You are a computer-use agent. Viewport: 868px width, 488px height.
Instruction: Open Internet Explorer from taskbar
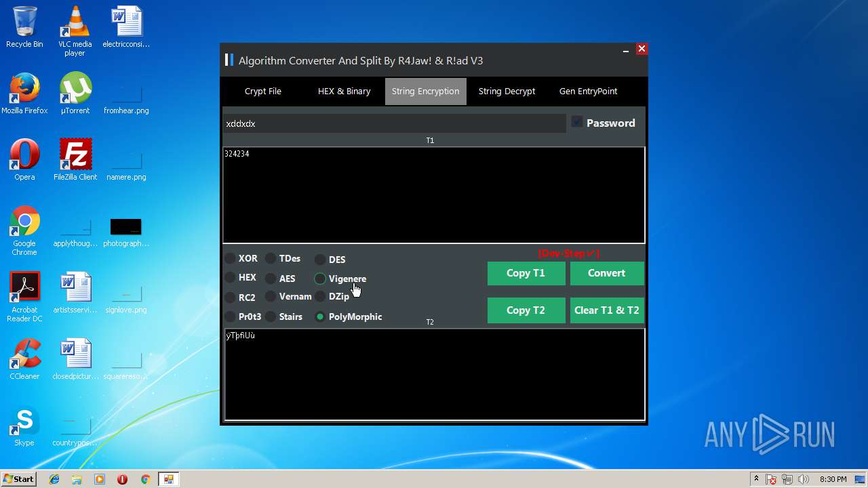54,479
